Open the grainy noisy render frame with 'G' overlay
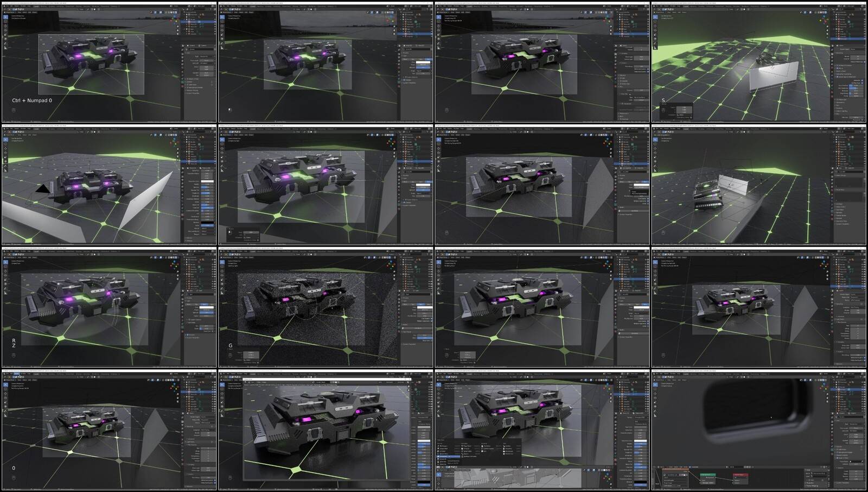 [x=325, y=307]
